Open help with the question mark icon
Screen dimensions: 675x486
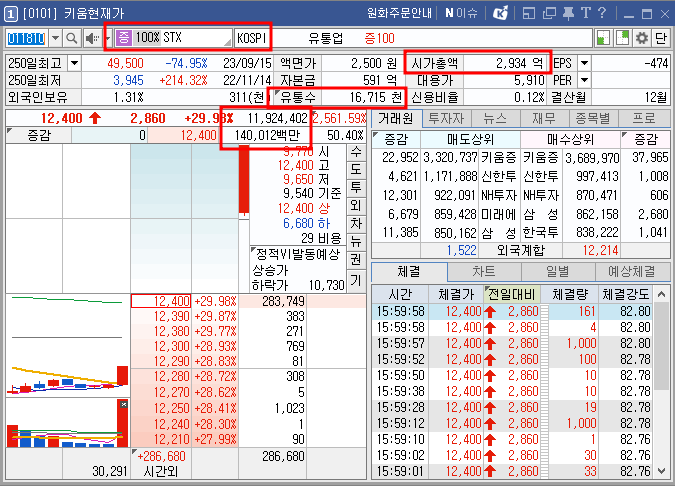(x=602, y=13)
